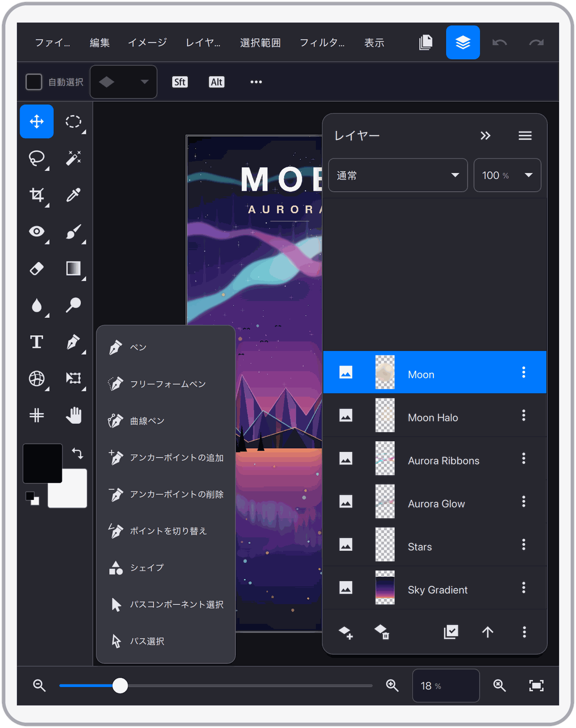Select the Crop tool
Screen dimensions: 576x728
click(36, 194)
